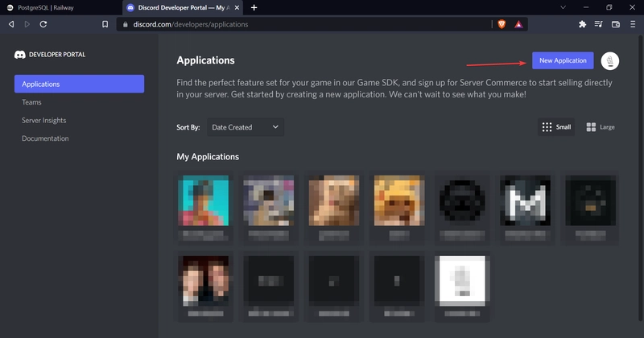Close the Discord Developer Portal tab
This screenshot has height=338, width=644.
point(237,7)
